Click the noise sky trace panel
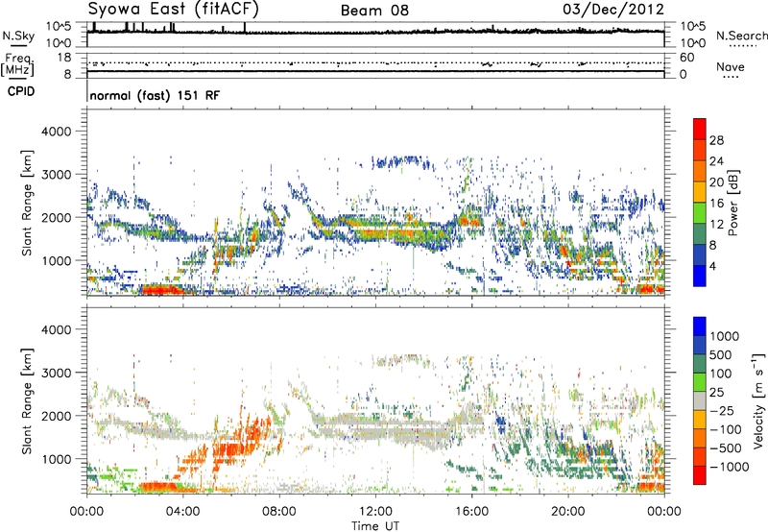768x532 pixels. coord(375,35)
